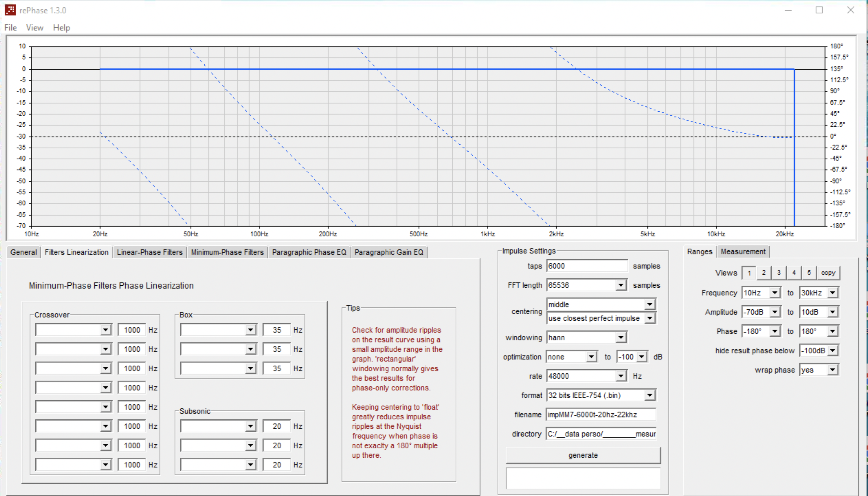Open the windowing hann dropdown
This screenshot has height=496, width=868.
tap(621, 338)
